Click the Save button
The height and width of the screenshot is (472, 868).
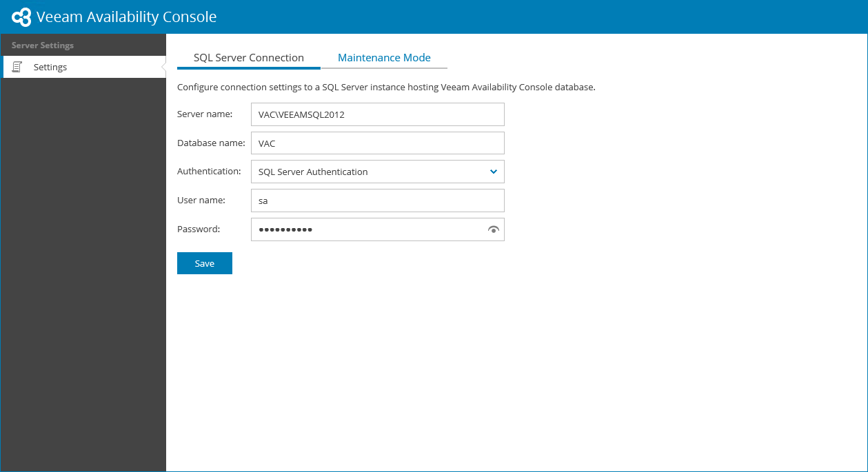click(x=205, y=263)
